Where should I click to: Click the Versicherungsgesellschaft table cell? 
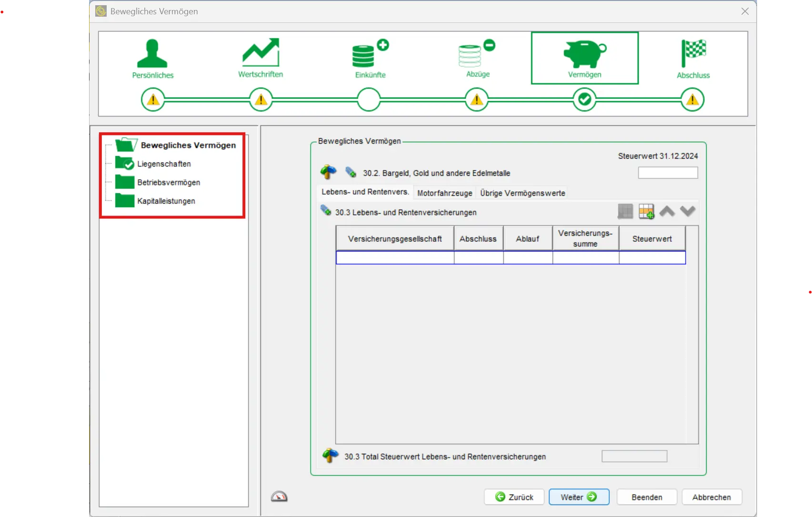click(395, 258)
